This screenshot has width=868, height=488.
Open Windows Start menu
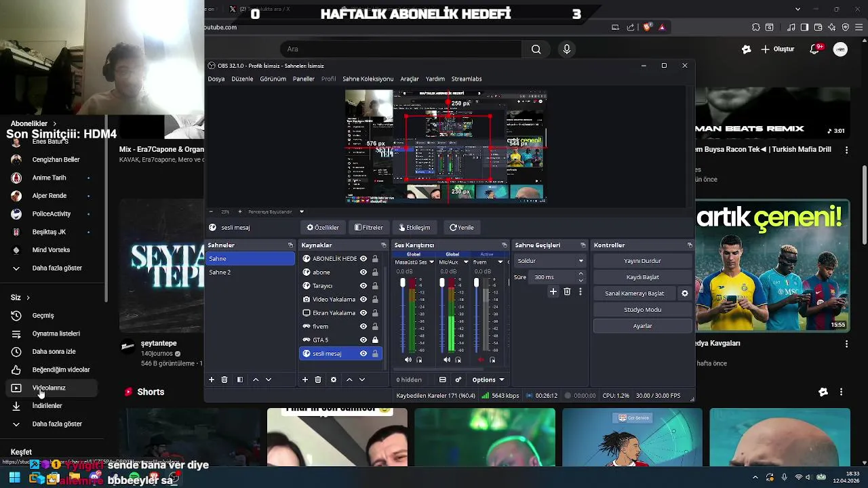(x=14, y=477)
